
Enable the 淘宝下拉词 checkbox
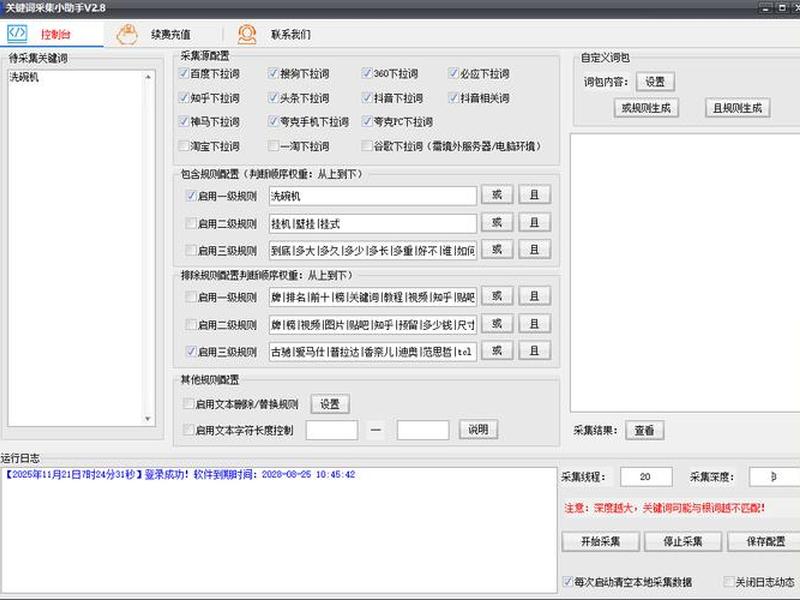click(x=184, y=146)
